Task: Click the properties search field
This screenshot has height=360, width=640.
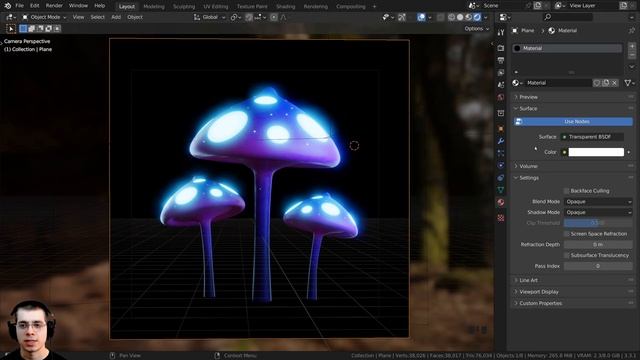Action: 568,17
